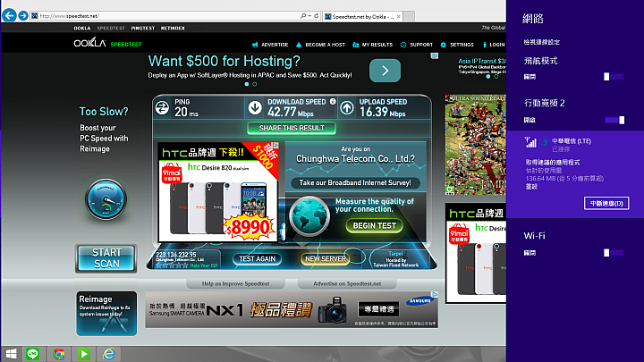This screenshot has width=644, height=362.
Task: Open Help us Improve Speedtest link
Action: pyautogui.click(x=236, y=283)
